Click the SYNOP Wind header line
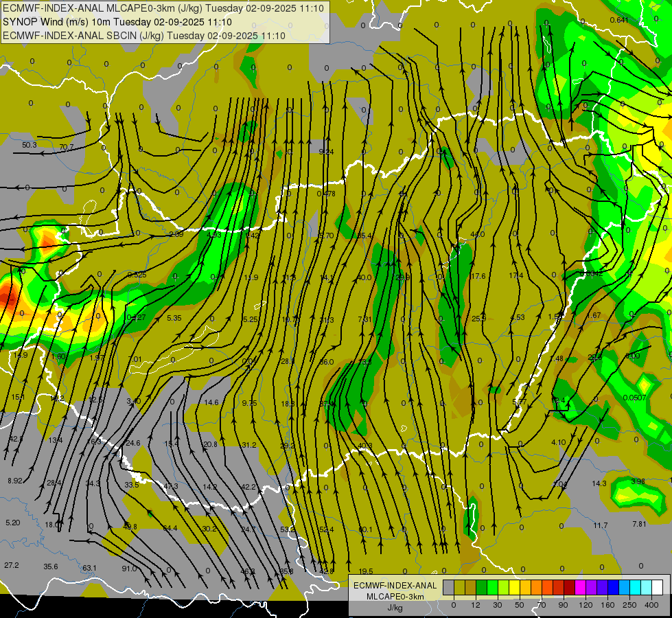The width and height of the screenshot is (672, 618). (117, 22)
